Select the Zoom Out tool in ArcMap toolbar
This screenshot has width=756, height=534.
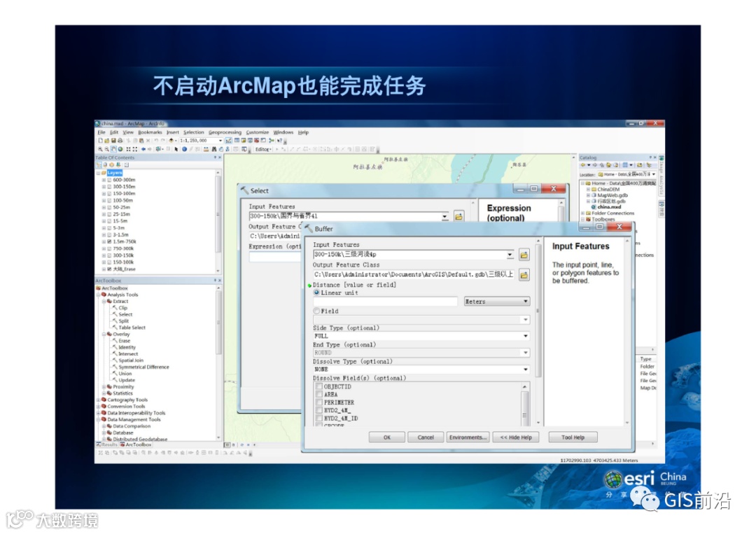pos(106,149)
